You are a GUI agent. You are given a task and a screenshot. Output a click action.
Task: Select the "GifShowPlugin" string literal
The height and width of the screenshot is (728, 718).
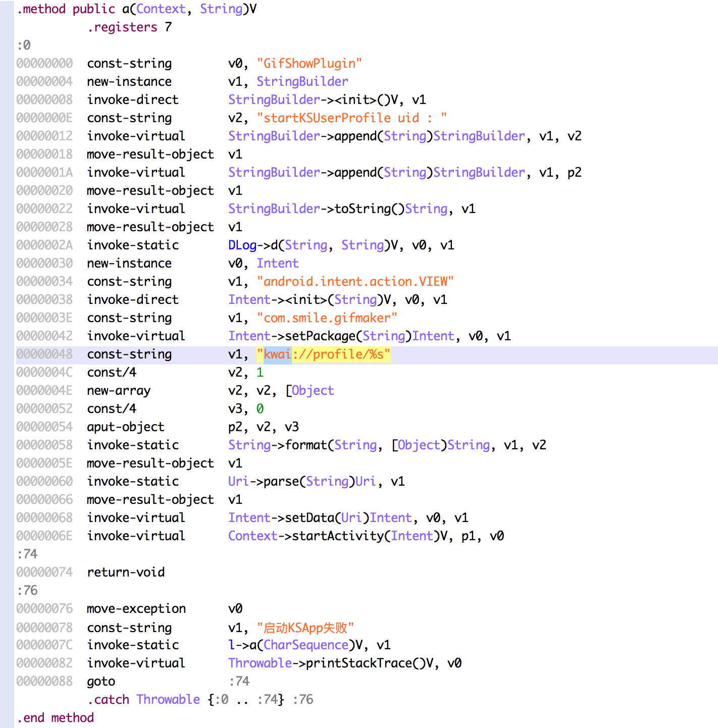pyautogui.click(x=309, y=64)
